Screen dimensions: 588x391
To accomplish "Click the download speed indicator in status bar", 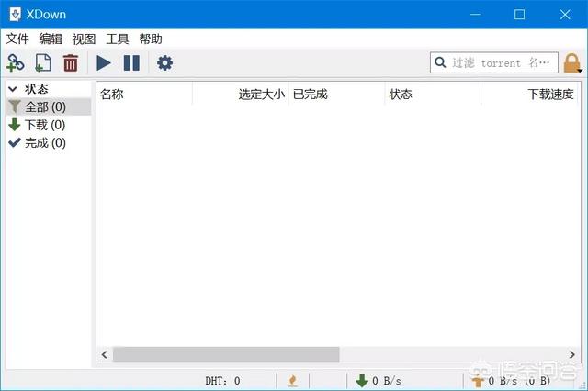I will pos(379,380).
